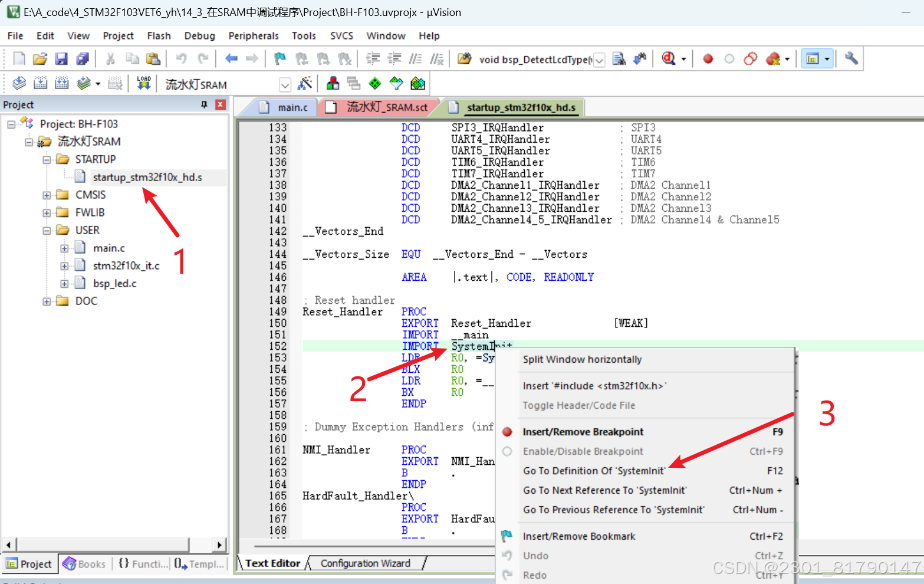Click the LOAD icon to download code to flash
The image size is (924, 584).
143,83
